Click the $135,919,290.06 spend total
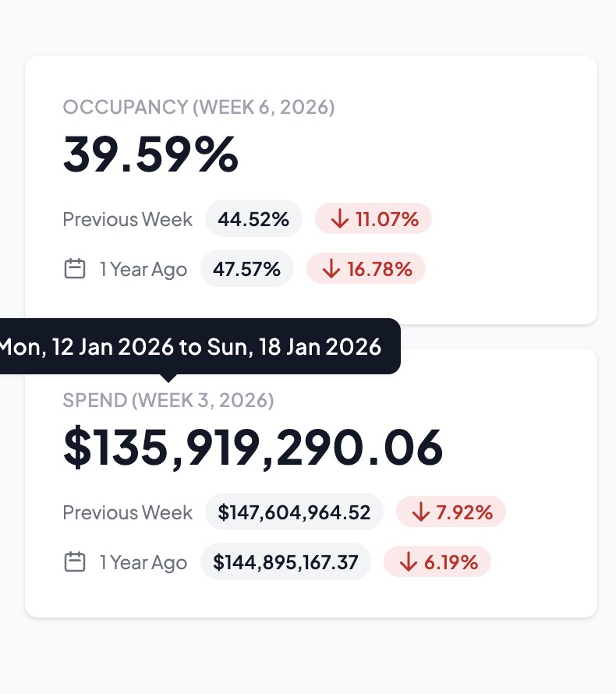The height and width of the screenshot is (694, 616). click(x=253, y=447)
